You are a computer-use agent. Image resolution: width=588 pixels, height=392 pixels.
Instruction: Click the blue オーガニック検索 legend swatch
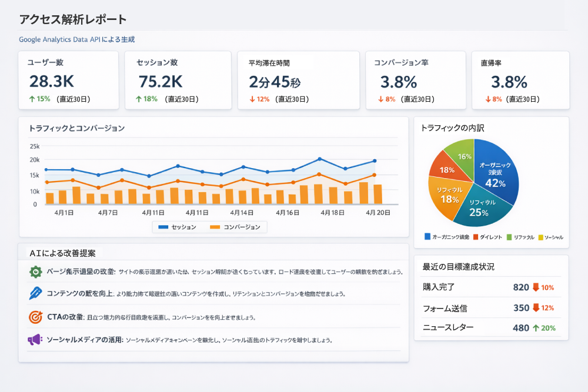click(427, 237)
